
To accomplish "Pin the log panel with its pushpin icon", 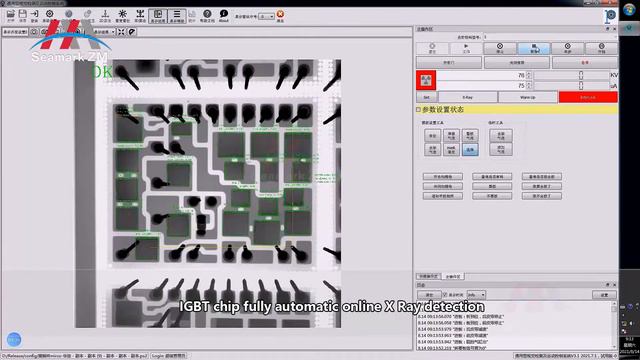I will pyautogui.click(x=607, y=285).
